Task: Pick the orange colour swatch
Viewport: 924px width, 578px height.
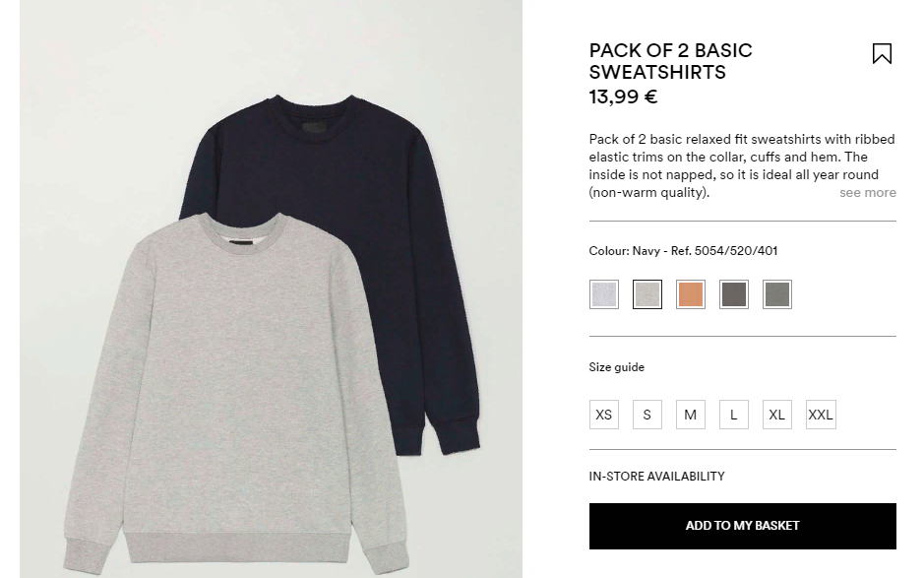Action: [x=691, y=294]
